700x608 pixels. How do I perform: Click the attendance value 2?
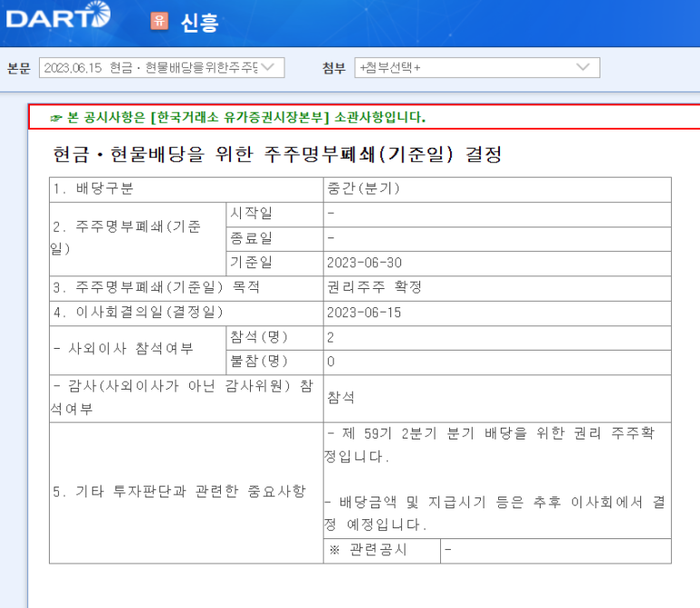(x=331, y=338)
